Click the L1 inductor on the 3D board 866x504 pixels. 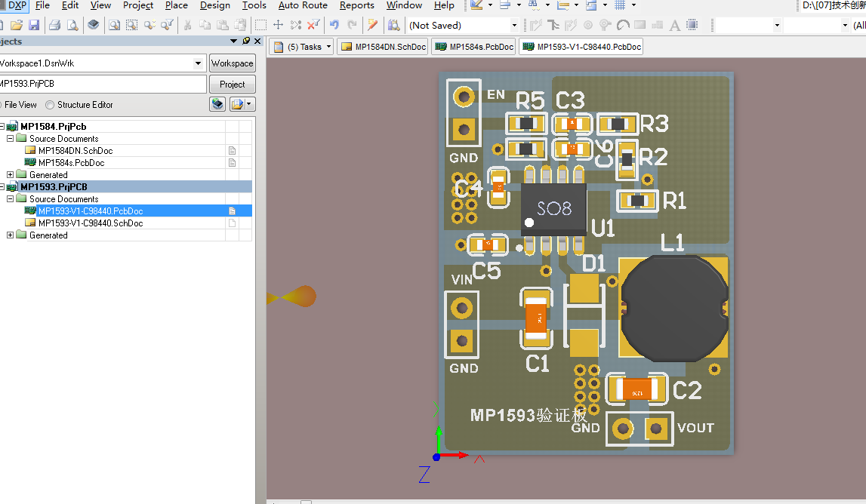tap(674, 308)
